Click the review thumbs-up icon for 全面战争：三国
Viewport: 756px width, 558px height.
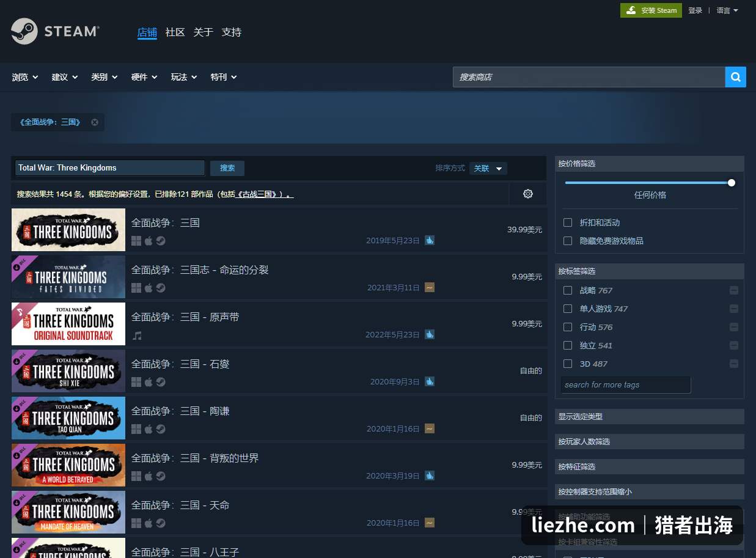(x=430, y=240)
